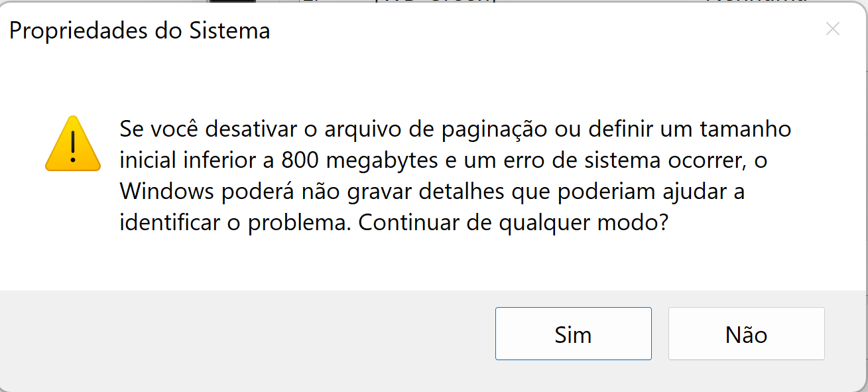Screen dimensions: 868x392
Task: Close the Propriedades do Sistema dialog
Action: (832, 29)
